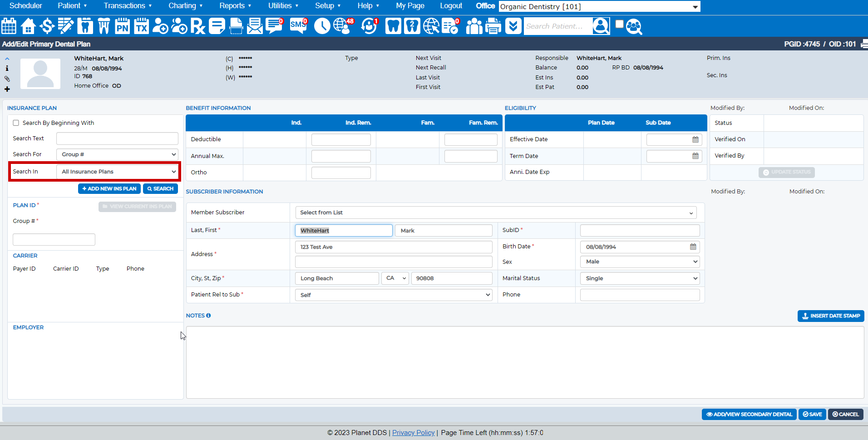Click Add New Ins Plan button

pos(109,188)
